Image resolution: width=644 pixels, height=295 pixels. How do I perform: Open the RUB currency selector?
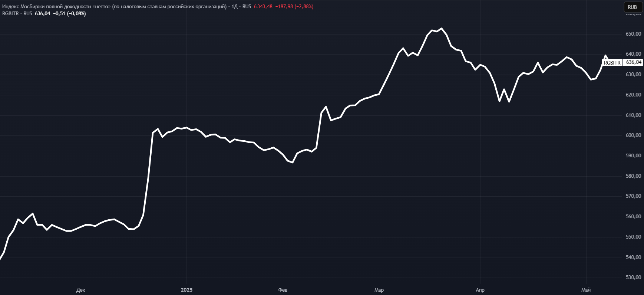click(632, 7)
